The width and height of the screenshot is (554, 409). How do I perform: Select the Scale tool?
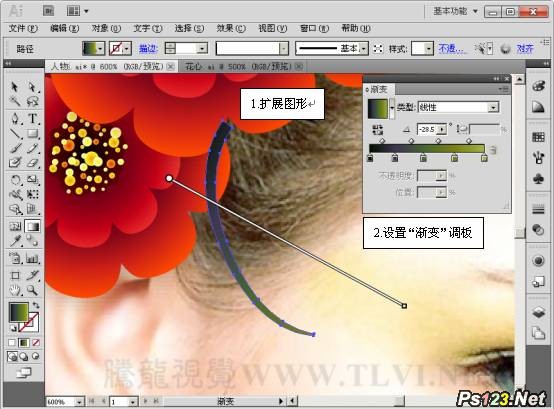click(x=32, y=180)
